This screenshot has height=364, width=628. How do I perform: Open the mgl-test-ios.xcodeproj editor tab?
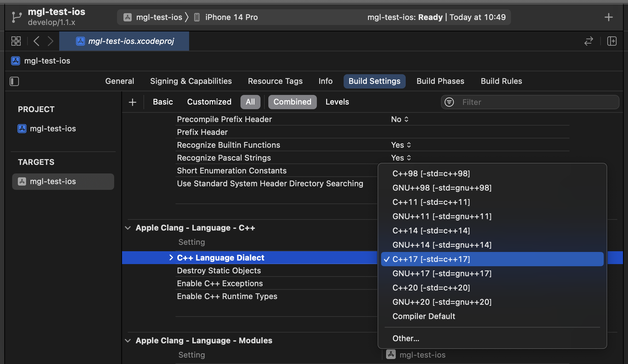pyautogui.click(x=124, y=41)
